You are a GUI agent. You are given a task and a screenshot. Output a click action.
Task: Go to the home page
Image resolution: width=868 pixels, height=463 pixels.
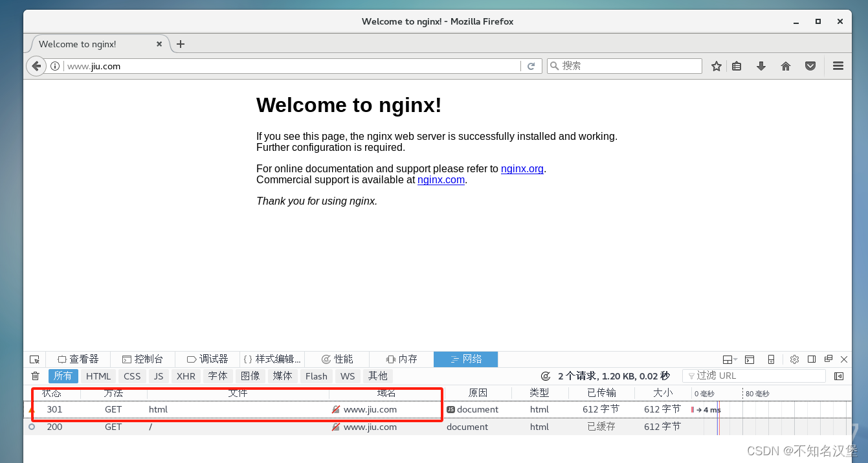click(x=786, y=66)
